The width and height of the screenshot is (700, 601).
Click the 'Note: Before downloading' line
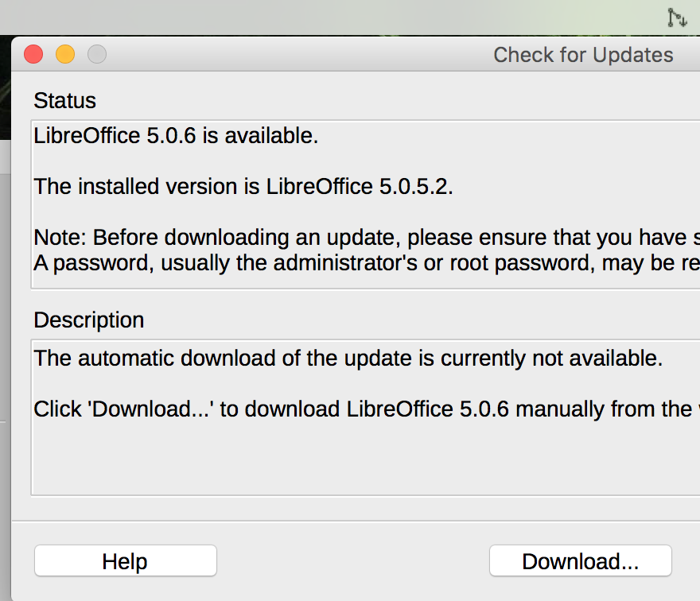coord(367,238)
